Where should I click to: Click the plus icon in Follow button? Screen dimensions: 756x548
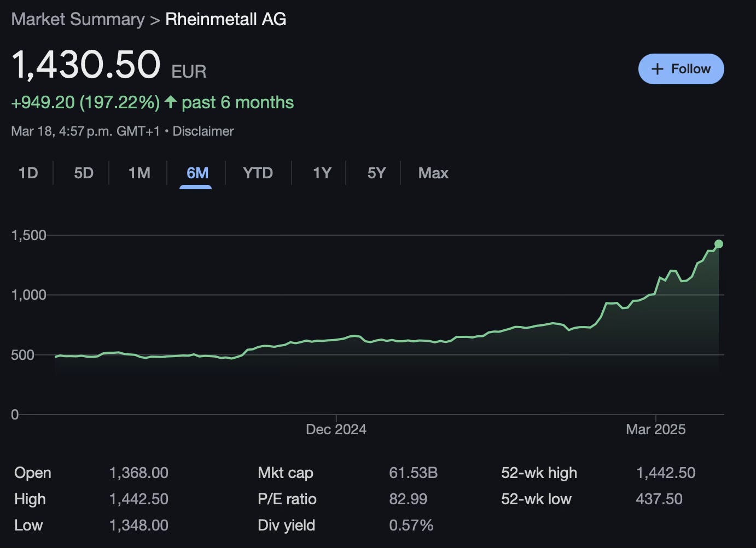(x=658, y=69)
